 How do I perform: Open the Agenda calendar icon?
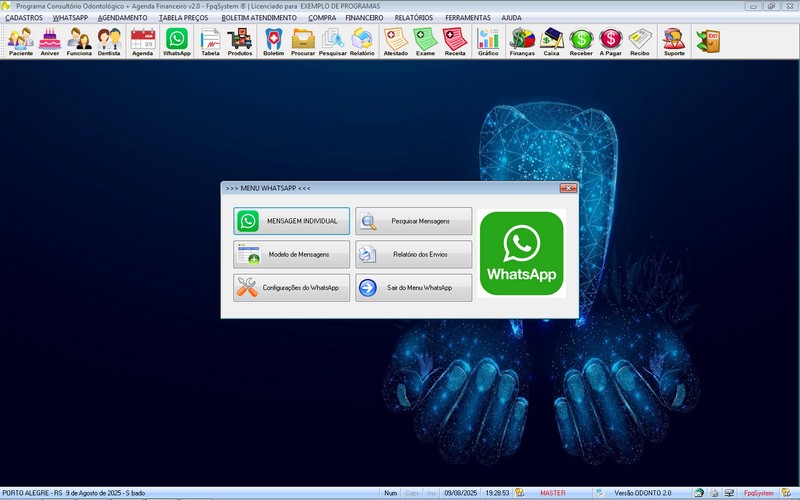(142, 41)
